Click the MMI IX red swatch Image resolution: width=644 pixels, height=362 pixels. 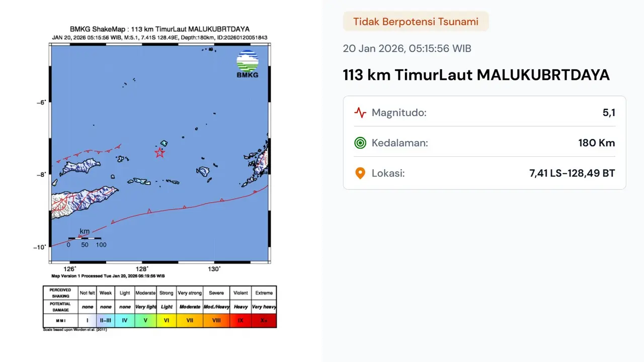pyautogui.click(x=240, y=320)
